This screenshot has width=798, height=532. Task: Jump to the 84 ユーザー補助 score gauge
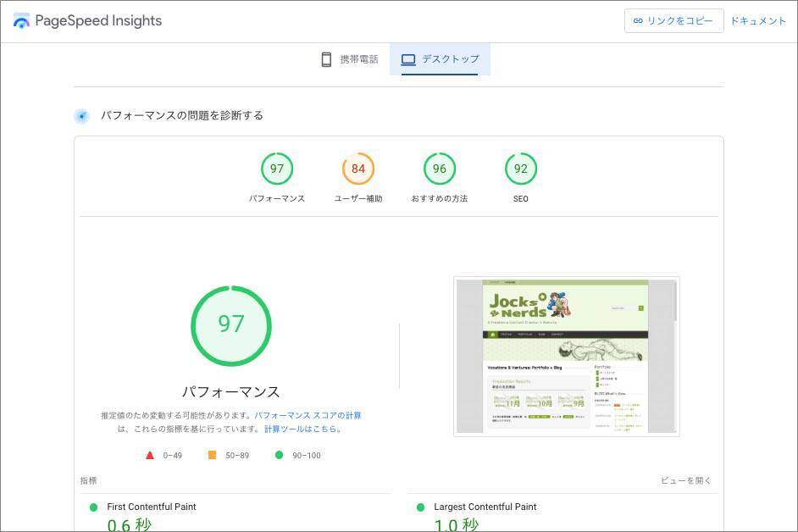(358, 169)
